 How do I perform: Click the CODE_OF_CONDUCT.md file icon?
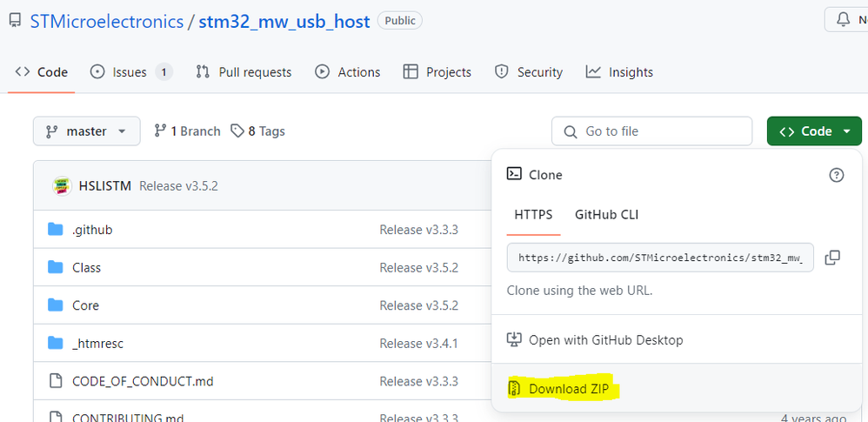click(x=56, y=380)
